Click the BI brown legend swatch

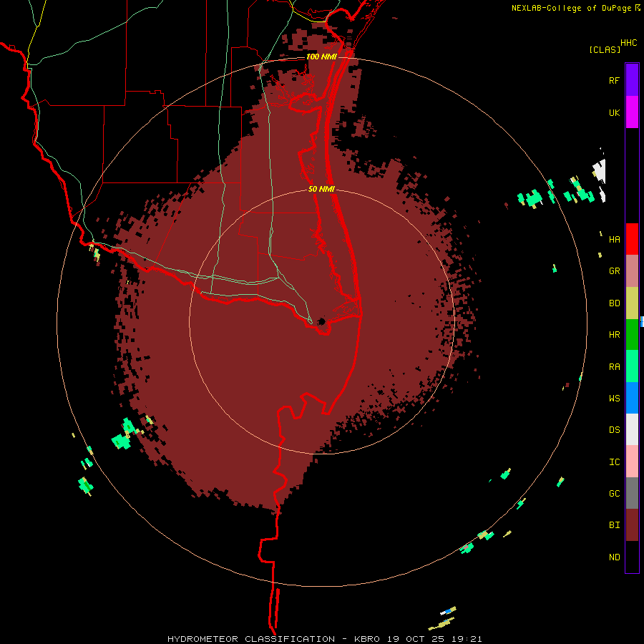pyautogui.click(x=632, y=525)
